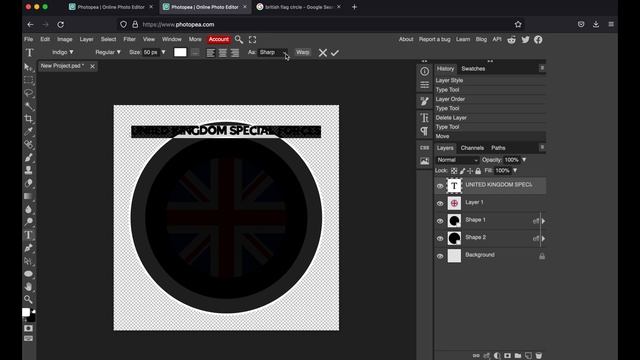The image size is (640, 360).
Task: Select the Blur tool
Action: pos(28,209)
